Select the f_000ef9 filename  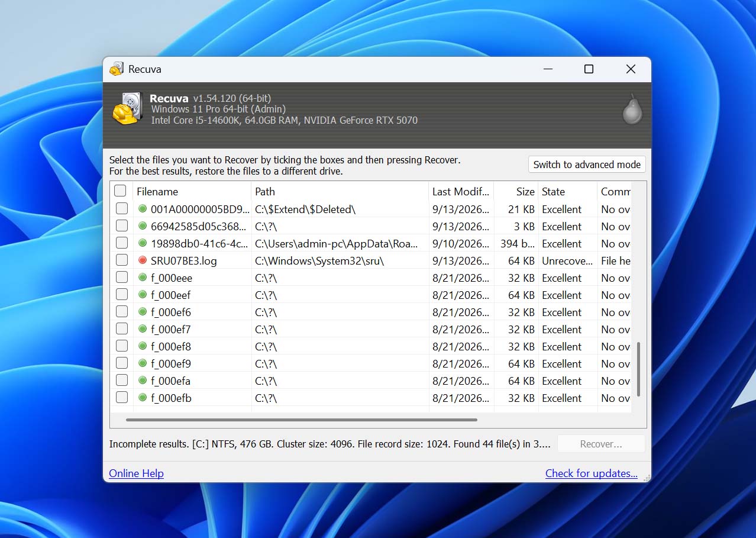[171, 363]
